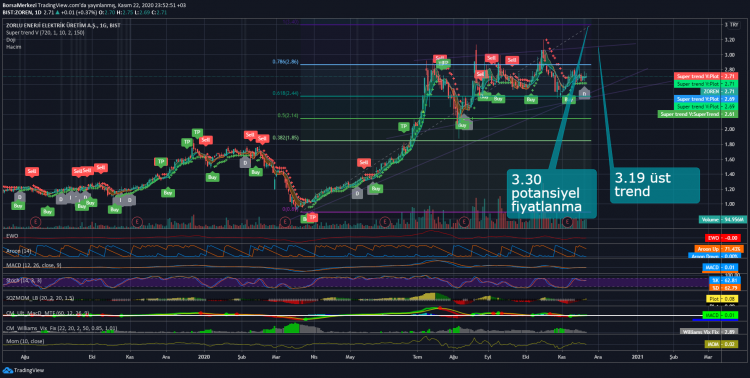Select the ZORLU ENERJİ ELEKTRİK ÜRETİM chart title
This screenshot has width=750, height=378.
[x=63, y=25]
